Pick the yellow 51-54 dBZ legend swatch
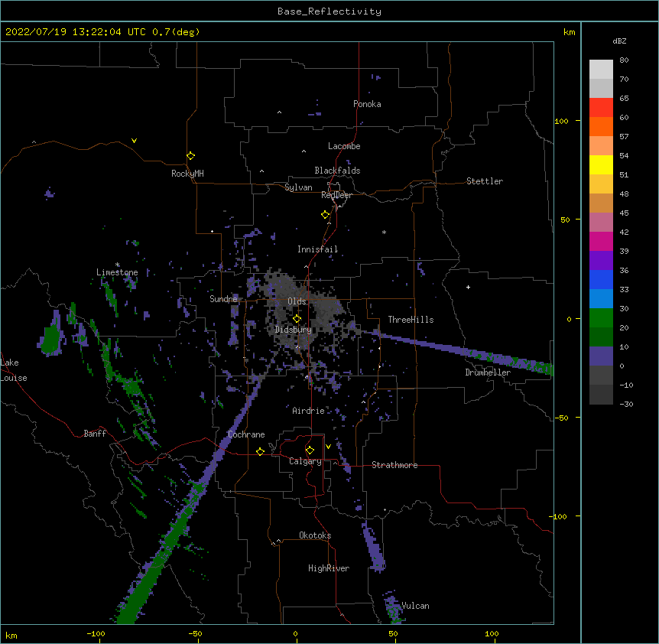Viewport: 659px width, 644px height. 601,164
